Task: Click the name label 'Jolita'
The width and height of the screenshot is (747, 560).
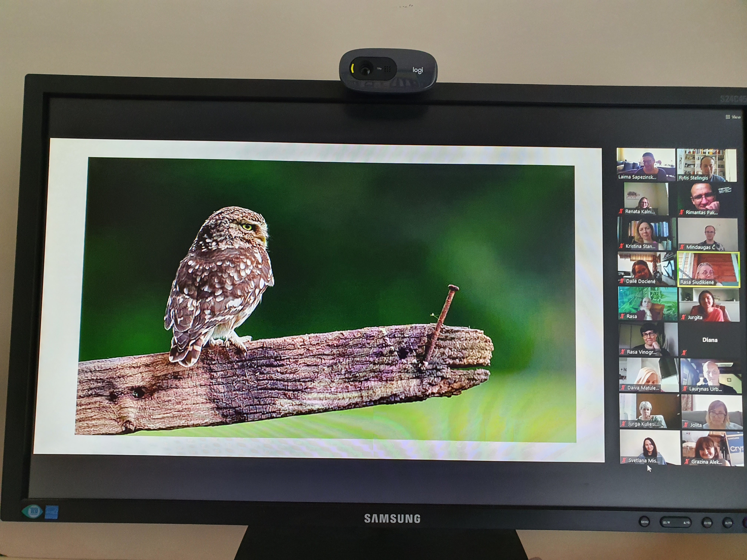Action: (x=696, y=425)
